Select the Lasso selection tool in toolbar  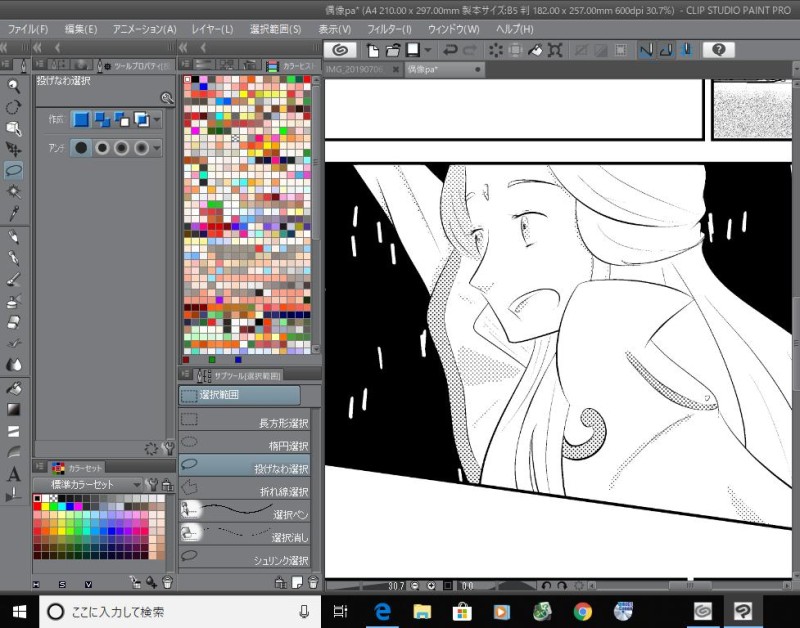[14, 170]
